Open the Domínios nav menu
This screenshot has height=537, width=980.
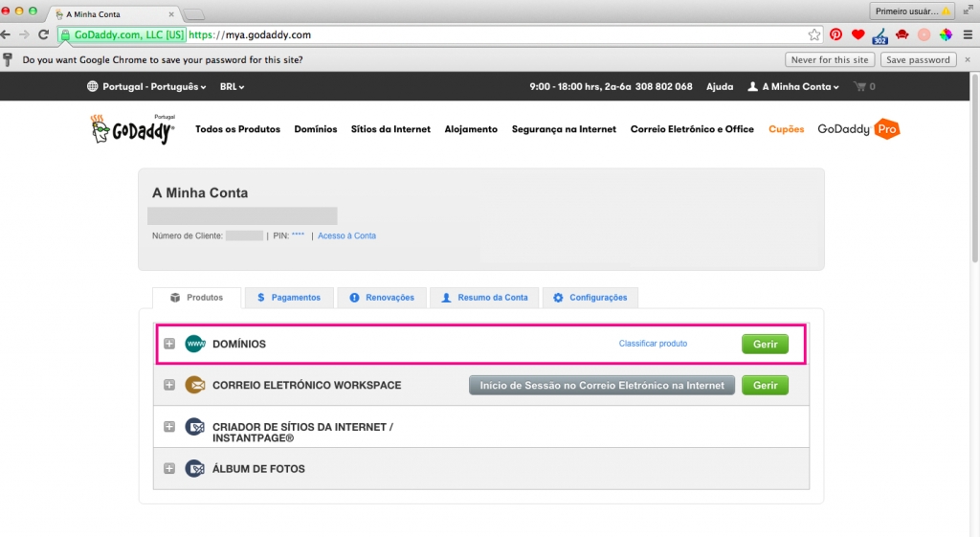(x=316, y=129)
